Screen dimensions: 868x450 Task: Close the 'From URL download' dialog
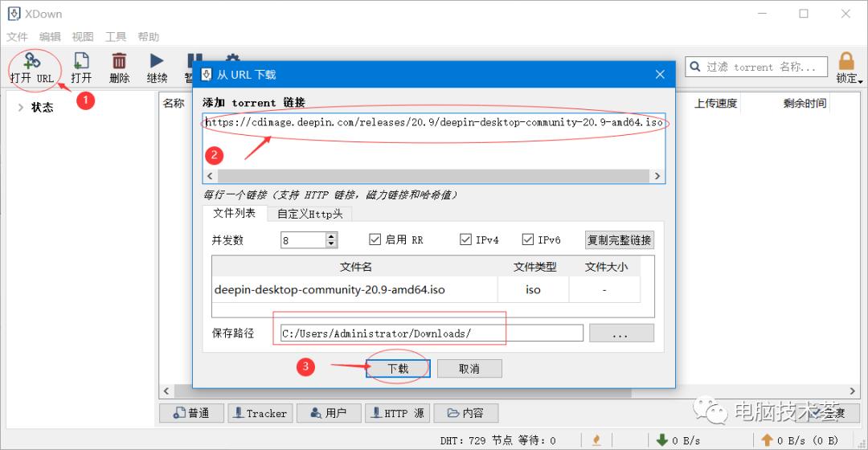tap(660, 74)
